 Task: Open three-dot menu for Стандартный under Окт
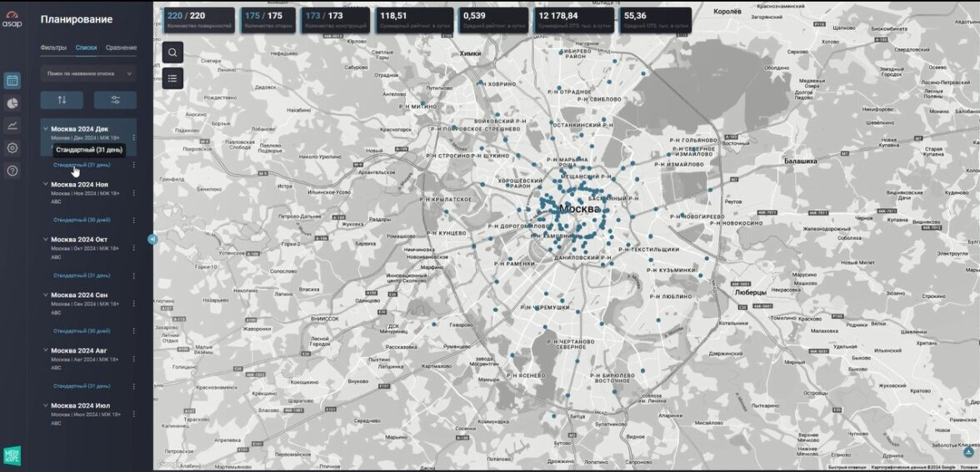[x=133, y=276]
